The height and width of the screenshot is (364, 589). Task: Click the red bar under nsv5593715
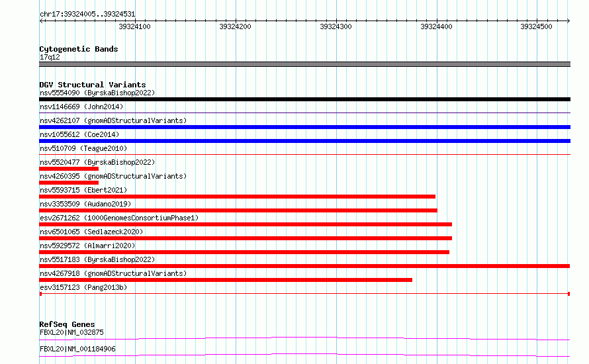coord(238,197)
